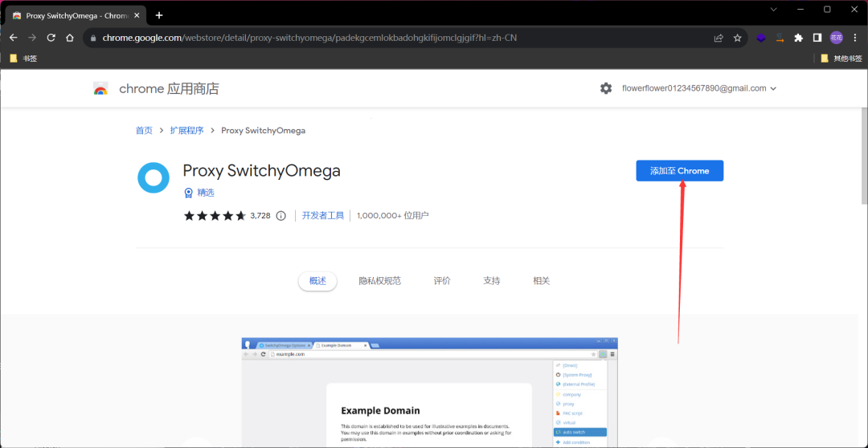Navigate back to previous page

[13, 38]
